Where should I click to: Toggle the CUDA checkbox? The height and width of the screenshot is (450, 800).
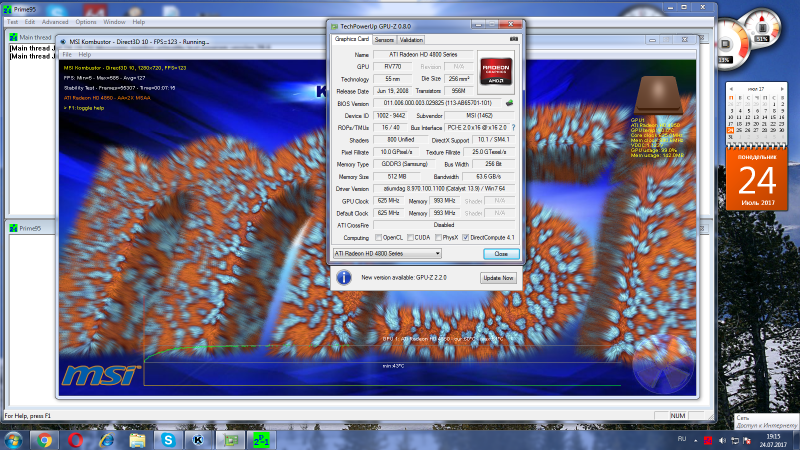[410, 238]
